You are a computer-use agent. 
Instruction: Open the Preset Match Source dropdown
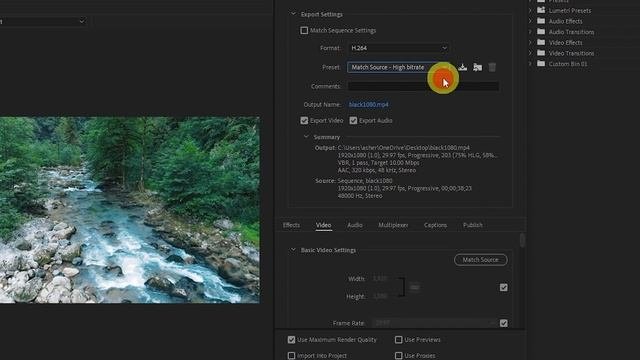pos(399,67)
